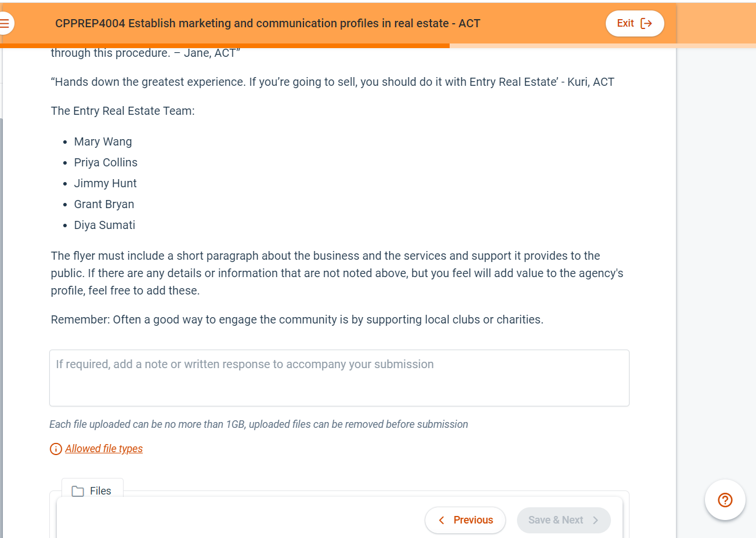Click the Mary Wang list item
The image size is (756, 538).
coord(103,142)
